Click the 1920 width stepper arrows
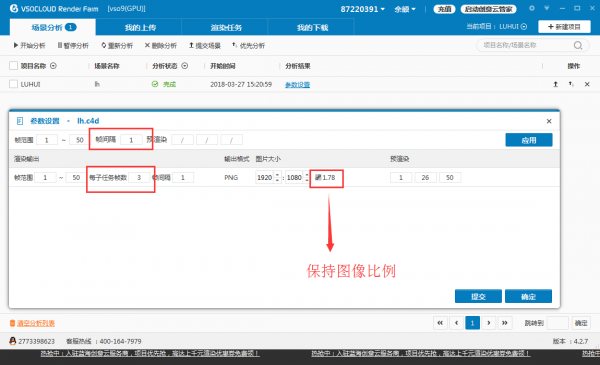The image size is (600, 365). point(278,178)
